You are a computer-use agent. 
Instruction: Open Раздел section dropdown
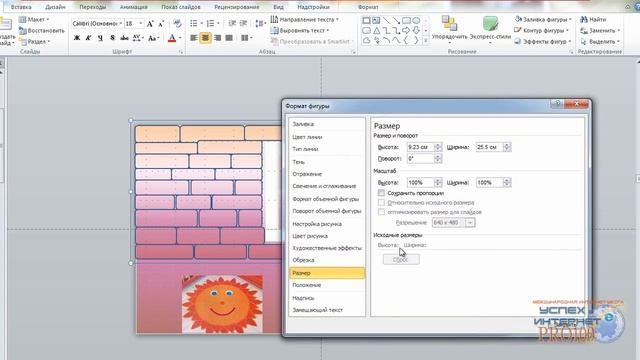pyautogui.click(x=34, y=41)
